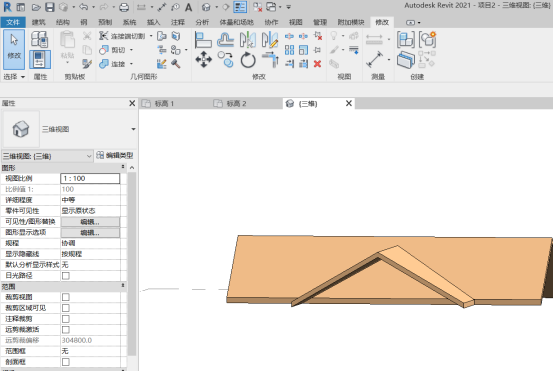Toggle the Properties palette ribbon button
The height and width of the screenshot is (371, 553).
click(x=40, y=59)
